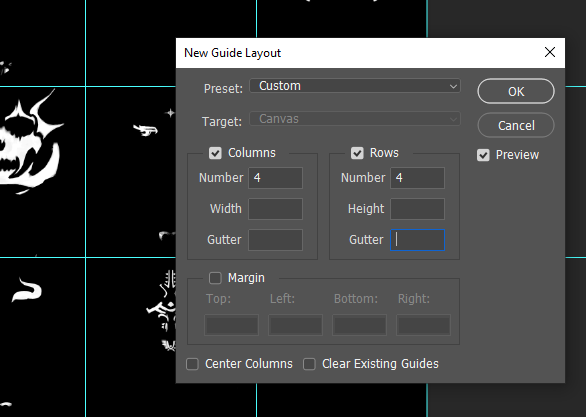Focus the Rows Number field
The image size is (586, 417).
pyautogui.click(x=417, y=178)
